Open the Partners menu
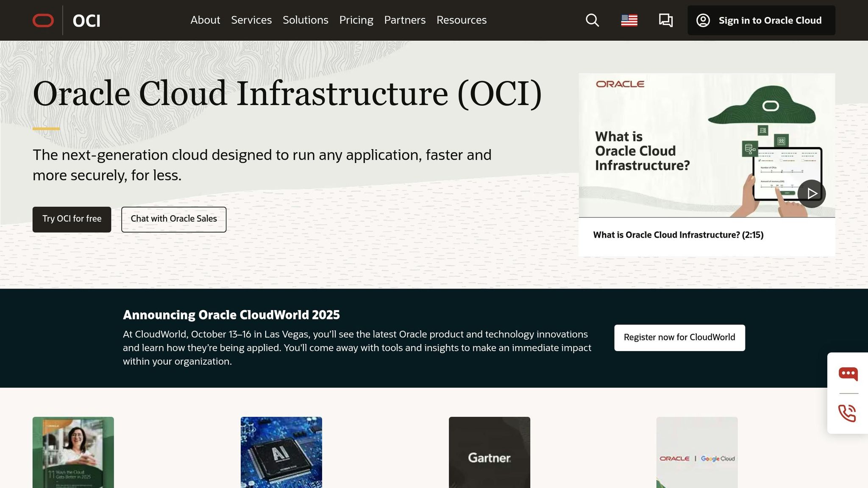Image resolution: width=868 pixels, height=488 pixels. point(405,20)
